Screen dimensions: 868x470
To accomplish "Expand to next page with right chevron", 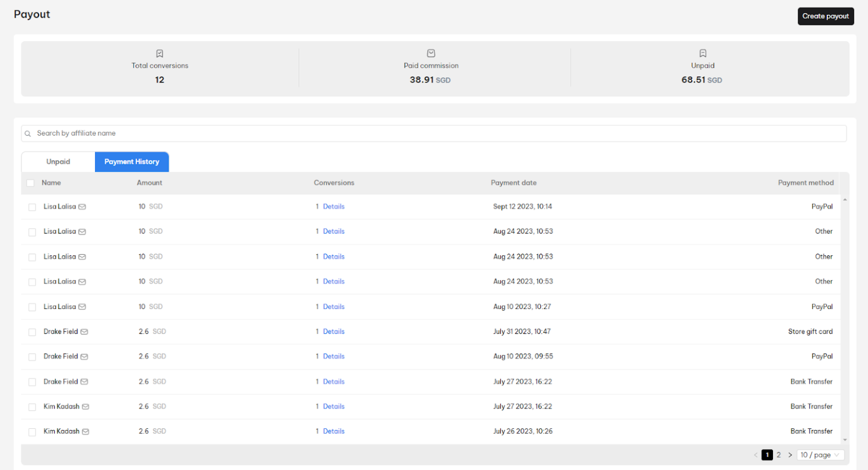I will tap(789, 455).
